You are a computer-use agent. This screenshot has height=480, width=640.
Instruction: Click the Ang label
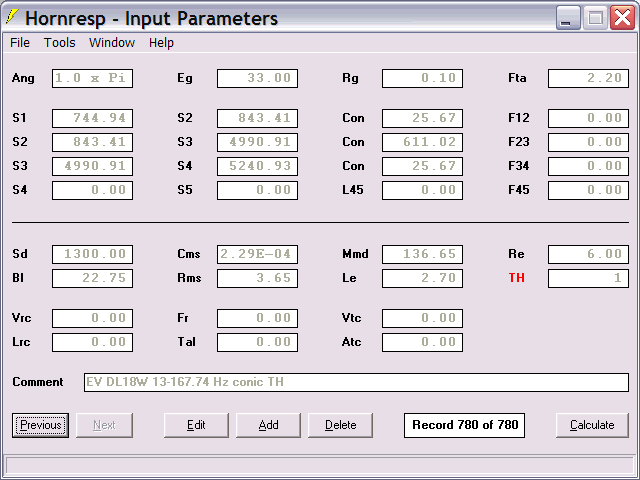pos(23,78)
